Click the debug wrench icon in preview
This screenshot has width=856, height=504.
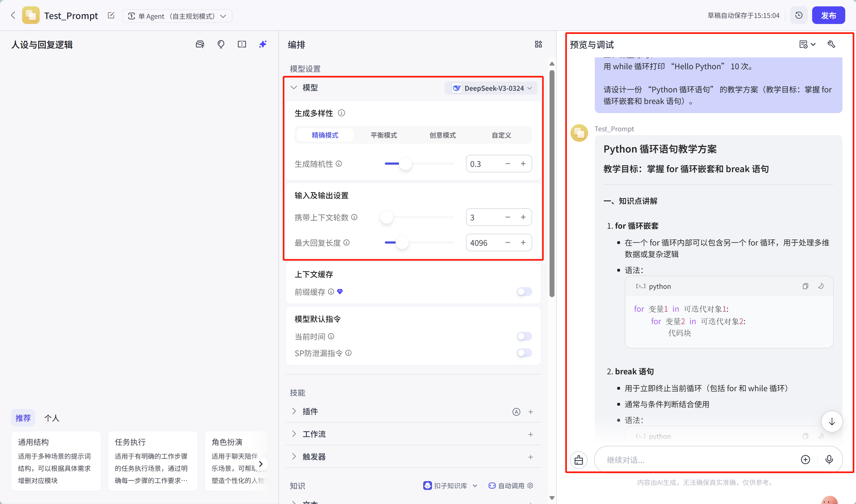tap(831, 44)
